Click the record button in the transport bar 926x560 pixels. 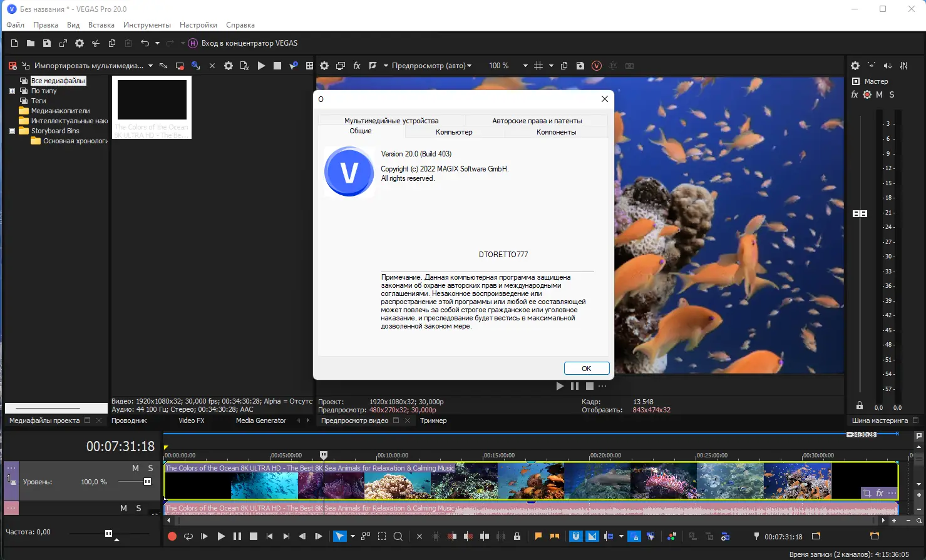[x=172, y=536]
